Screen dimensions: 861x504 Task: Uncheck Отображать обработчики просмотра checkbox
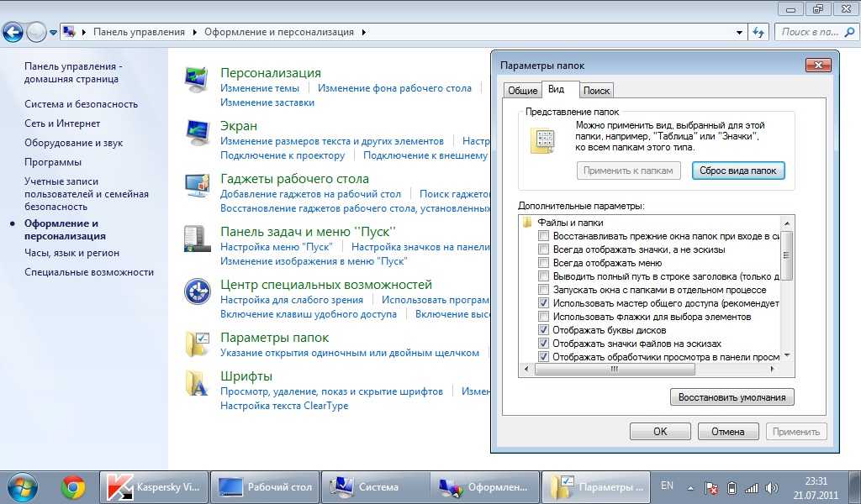(543, 357)
